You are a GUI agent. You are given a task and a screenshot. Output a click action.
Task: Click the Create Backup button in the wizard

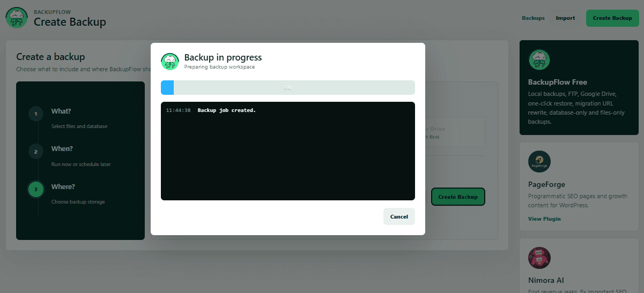tap(458, 197)
